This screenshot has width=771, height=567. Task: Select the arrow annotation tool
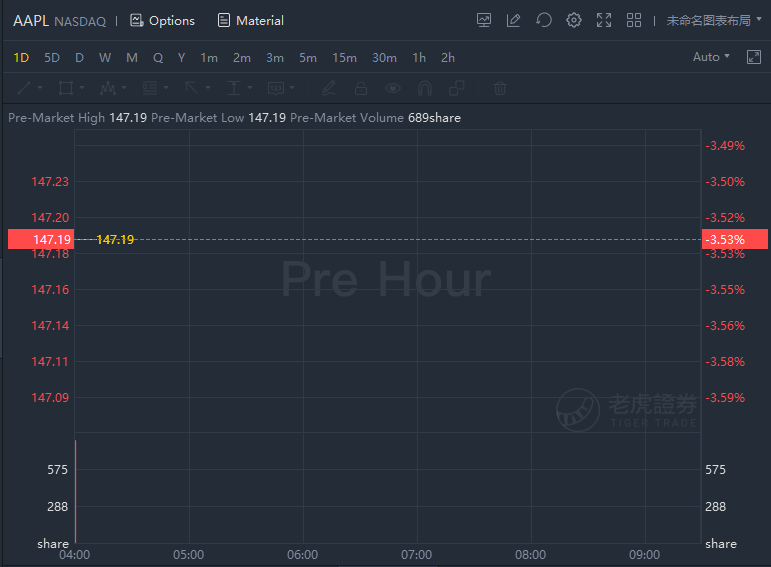pyautogui.click(x=192, y=88)
